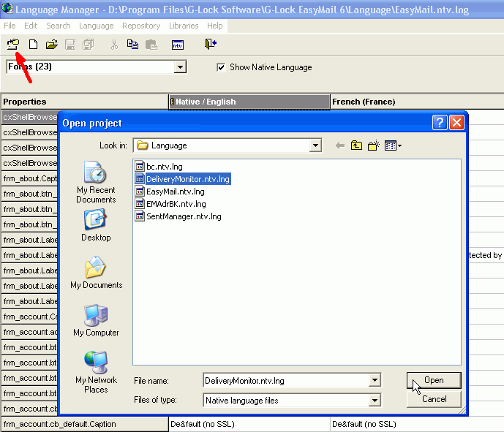Select frm_account.cb_default.Caption row

coord(85,424)
